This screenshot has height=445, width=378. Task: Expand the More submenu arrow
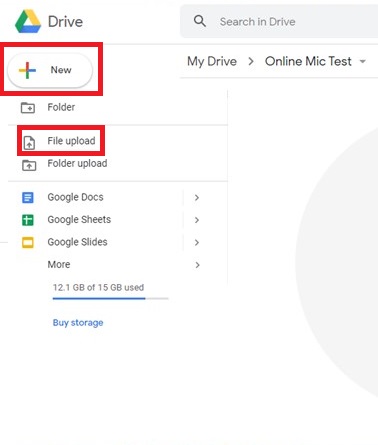tap(197, 265)
